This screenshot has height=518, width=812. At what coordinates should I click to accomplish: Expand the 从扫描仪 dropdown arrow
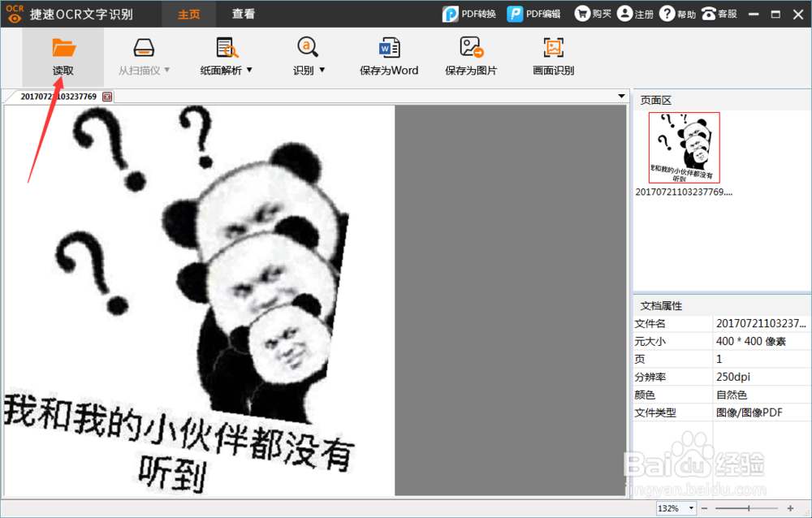pos(168,70)
